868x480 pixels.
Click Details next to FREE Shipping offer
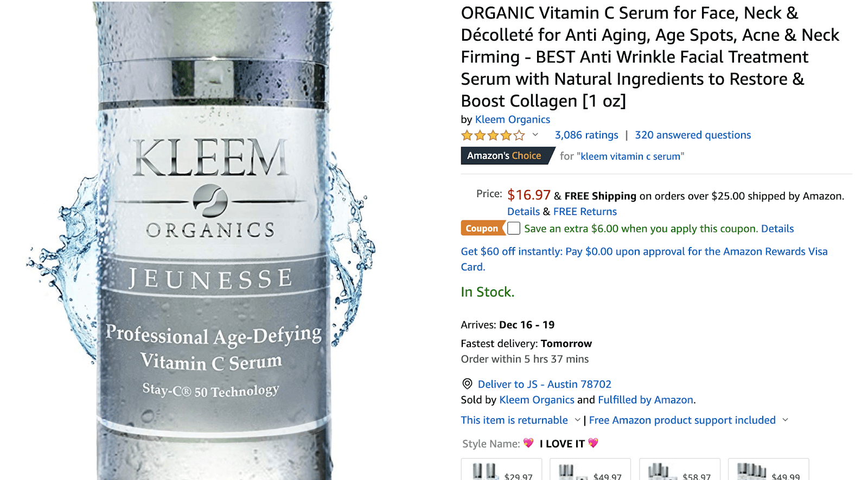[523, 211]
